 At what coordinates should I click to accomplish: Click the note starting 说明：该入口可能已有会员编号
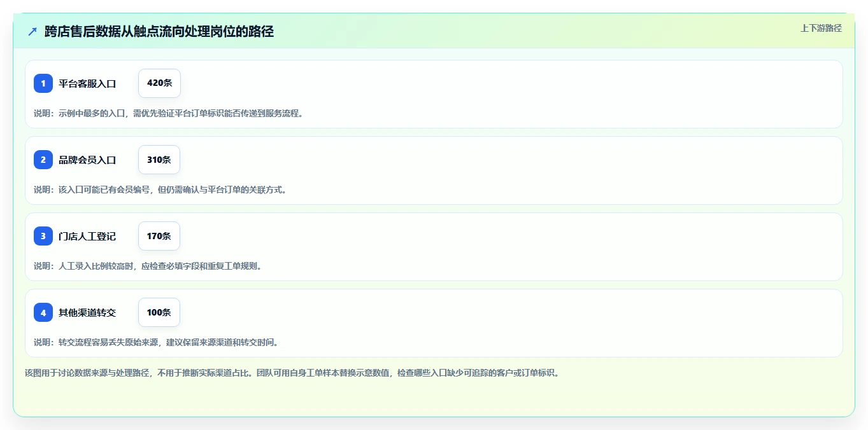160,190
